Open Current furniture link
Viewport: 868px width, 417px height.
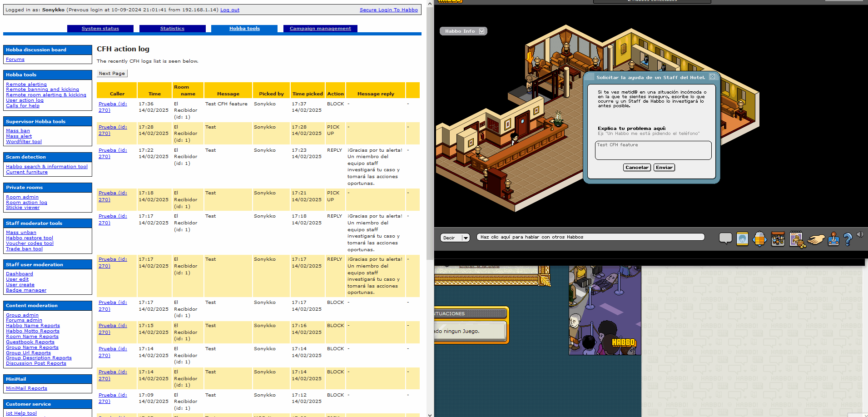(27, 172)
